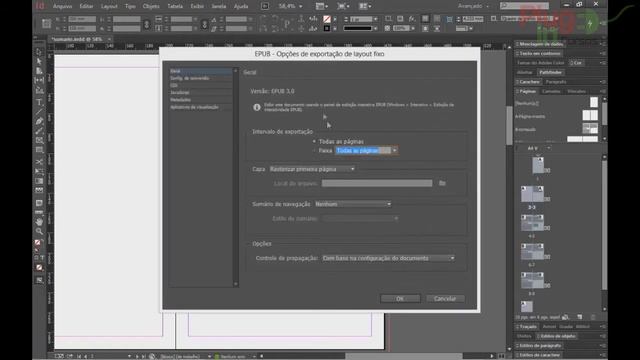The image size is (640, 360).
Task: Select the Hand tool
Action: (x=39, y=222)
